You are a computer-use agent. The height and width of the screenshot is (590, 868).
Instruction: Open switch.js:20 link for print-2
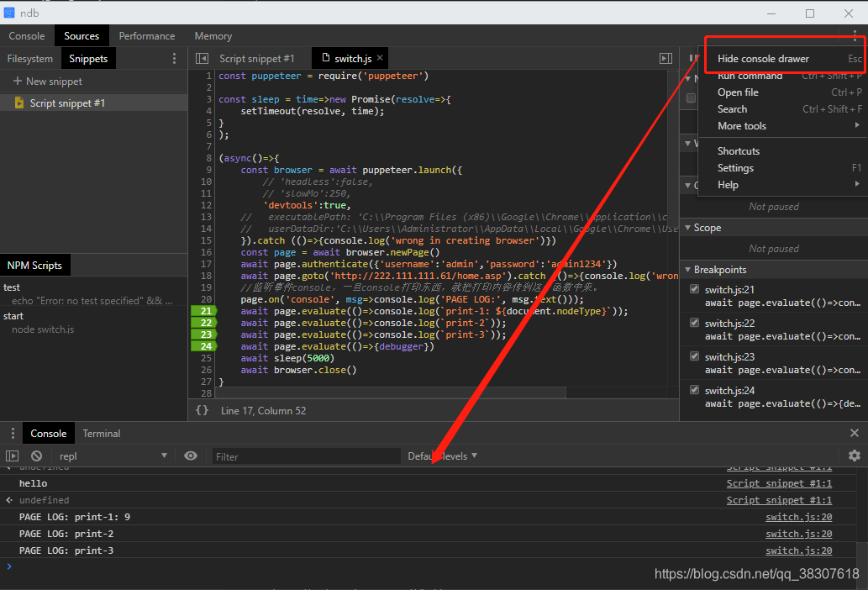tap(798, 534)
